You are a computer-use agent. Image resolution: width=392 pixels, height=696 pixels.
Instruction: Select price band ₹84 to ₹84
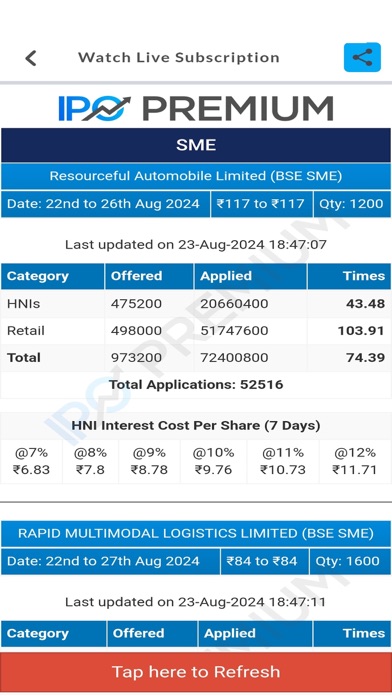point(265,562)
